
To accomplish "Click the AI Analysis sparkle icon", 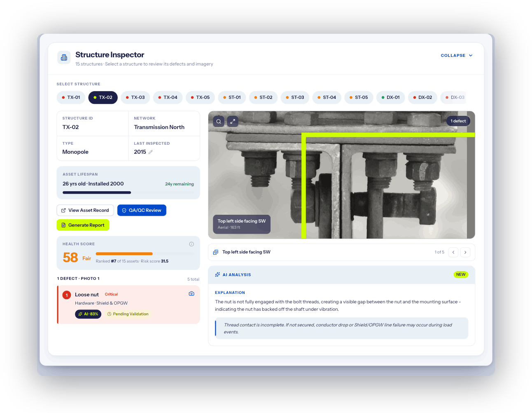I will click(217, 275).
